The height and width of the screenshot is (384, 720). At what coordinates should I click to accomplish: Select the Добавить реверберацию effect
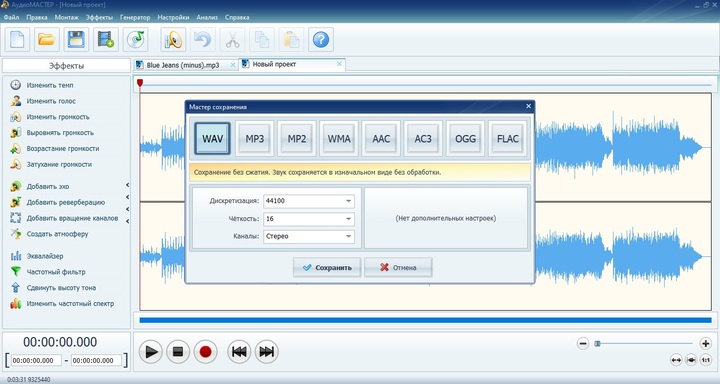point(57,202)
